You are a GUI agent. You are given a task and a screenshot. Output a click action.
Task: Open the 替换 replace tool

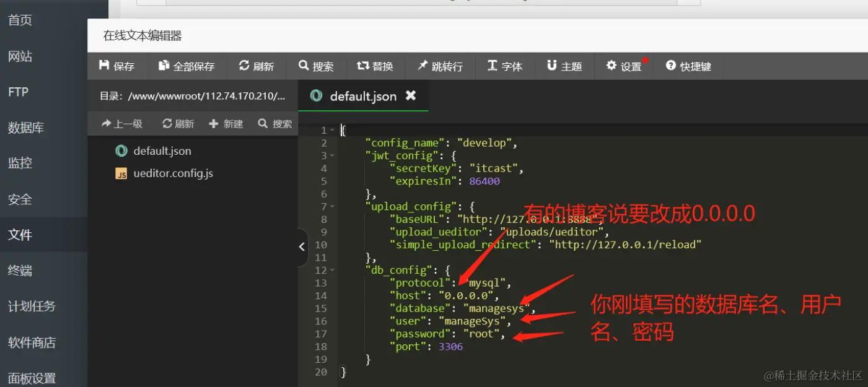click(375, 66)
